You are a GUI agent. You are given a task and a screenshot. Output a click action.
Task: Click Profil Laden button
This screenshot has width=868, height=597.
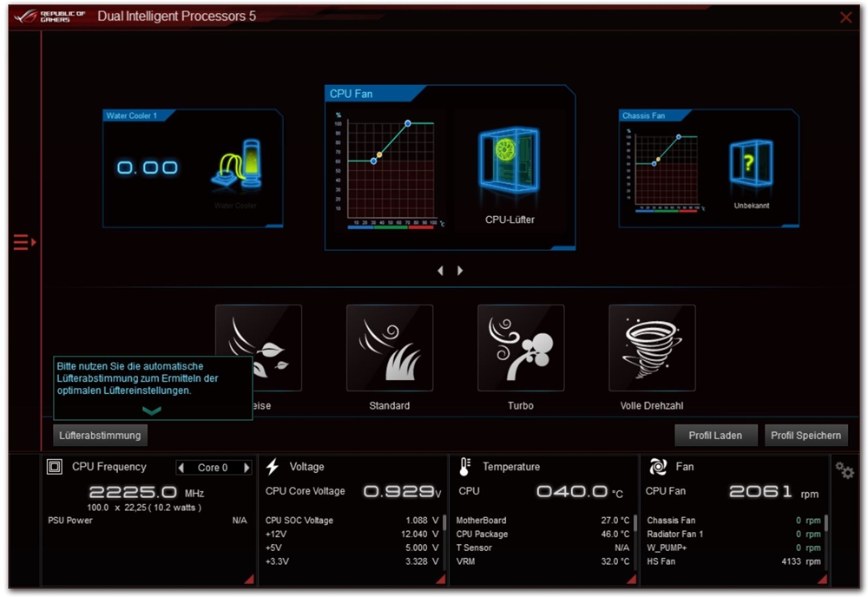716,436
